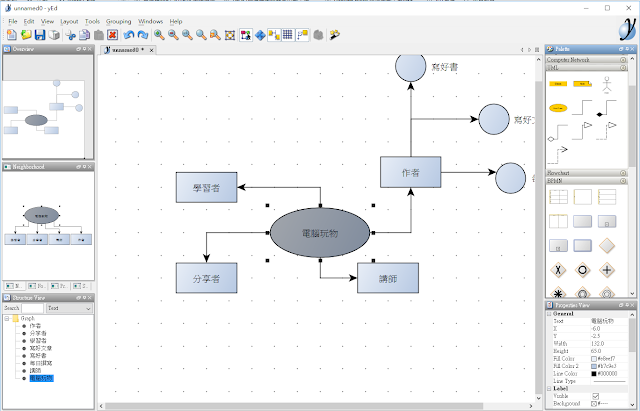This screenshot has height=411, width=640.
Task: Click the first tab under the Neighborhood panel
Action: tap(14, 286)
